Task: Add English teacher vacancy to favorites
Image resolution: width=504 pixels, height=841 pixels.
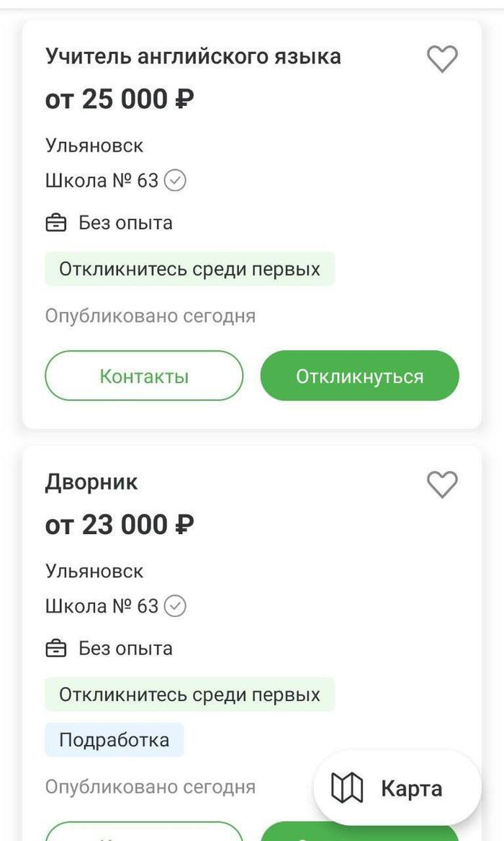Action: coord(442,59)
